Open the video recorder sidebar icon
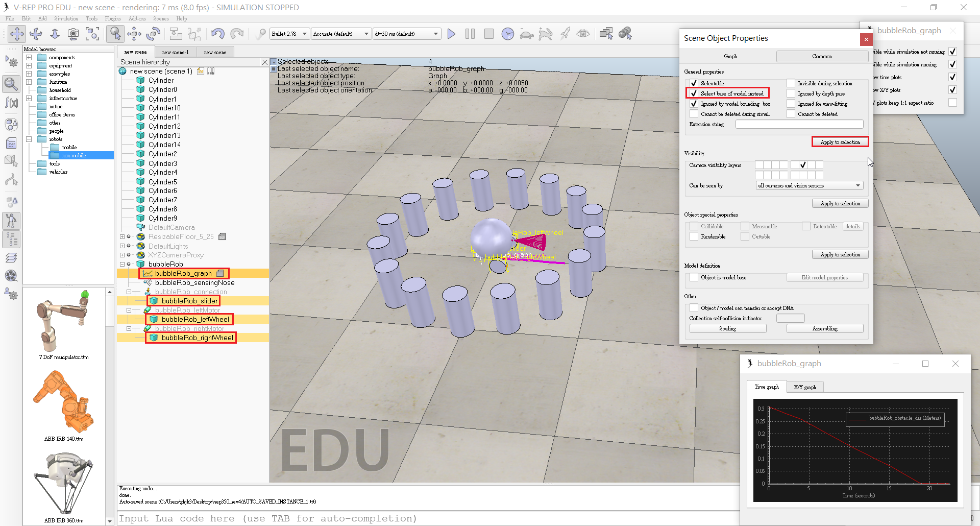This screenshot has width=980, height=526. pyautogui.click(x=11, y=276)
